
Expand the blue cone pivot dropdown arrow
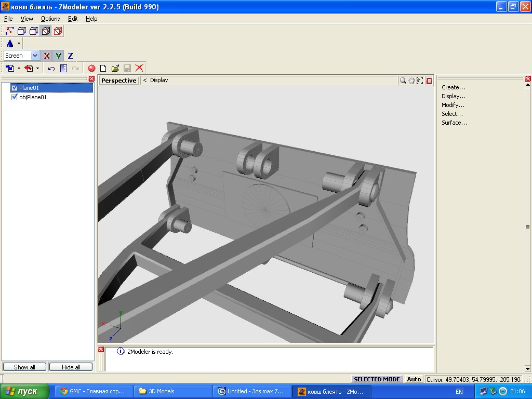[19, 44]
